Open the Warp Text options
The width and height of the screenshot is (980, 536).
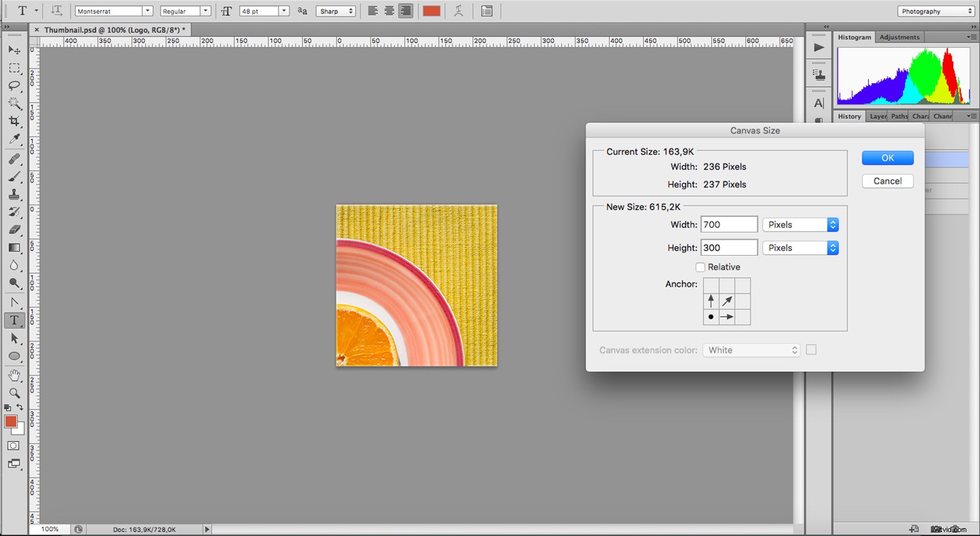tap(458, 10)
